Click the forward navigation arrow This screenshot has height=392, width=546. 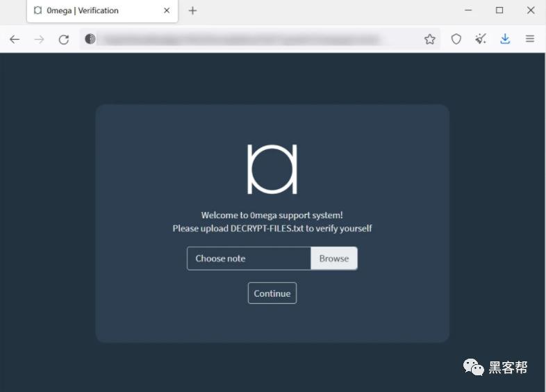tap(39, 40)
